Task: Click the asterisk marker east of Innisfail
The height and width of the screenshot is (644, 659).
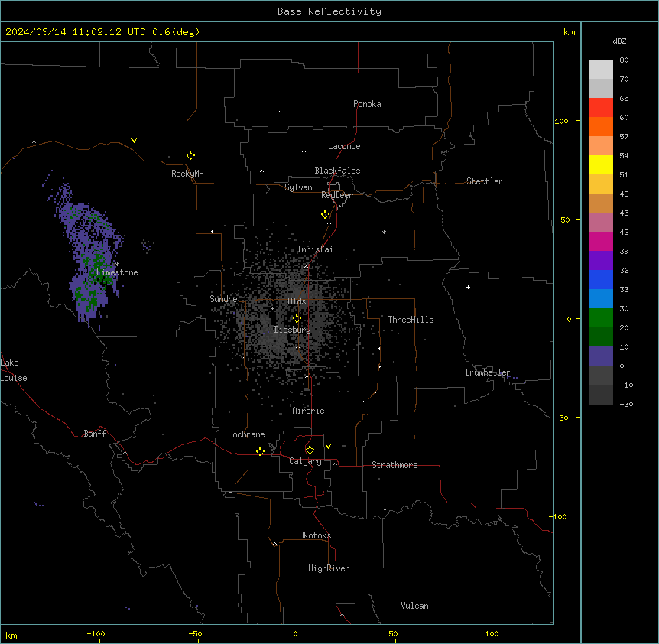Action: pyautogui.click(x=384, y=232)
